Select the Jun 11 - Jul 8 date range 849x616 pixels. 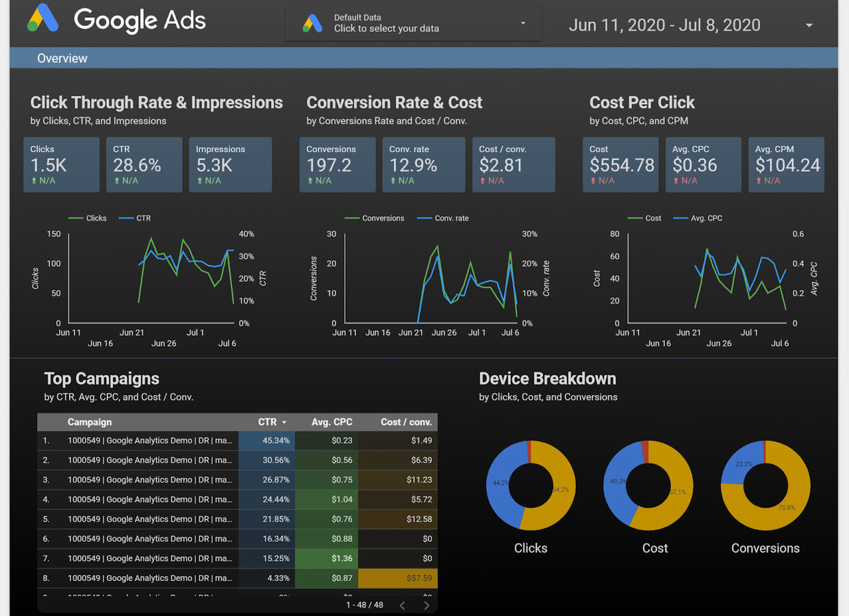point(664,25)
